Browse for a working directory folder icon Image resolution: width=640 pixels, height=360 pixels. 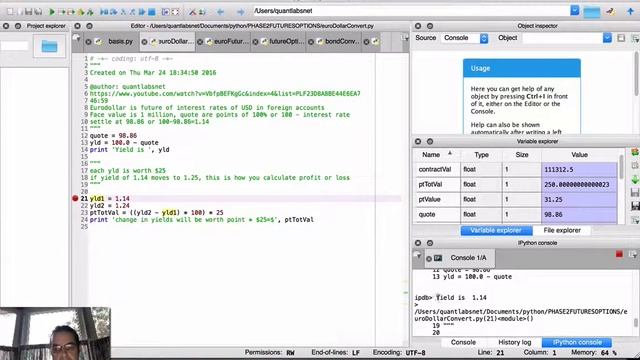coord(591,12)
